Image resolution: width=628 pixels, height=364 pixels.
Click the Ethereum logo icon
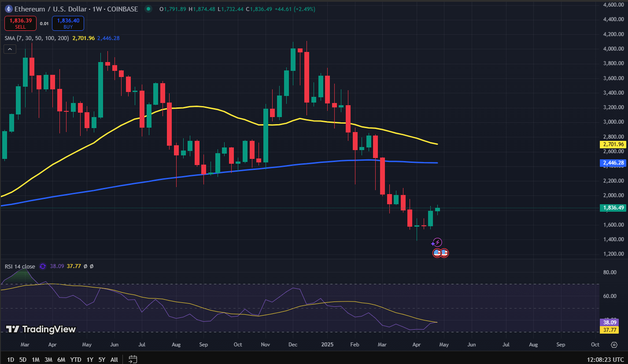[9, 9]
